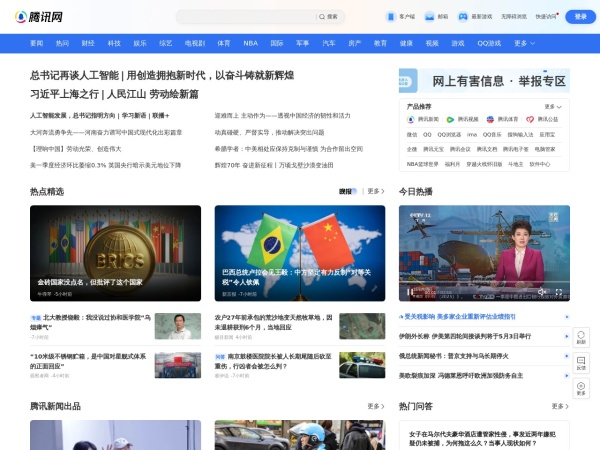Open 更多 beside 热点精选 header
This screenshot has height=450, width=600.
click(x=376, y=191)
